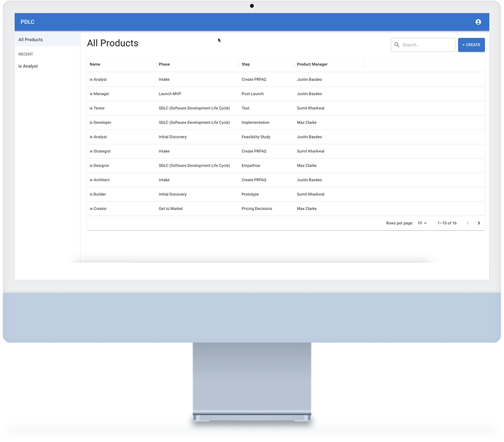Select All Products in sidebar
The height and width of the screenshot is (442, 504).
(47, 40)
